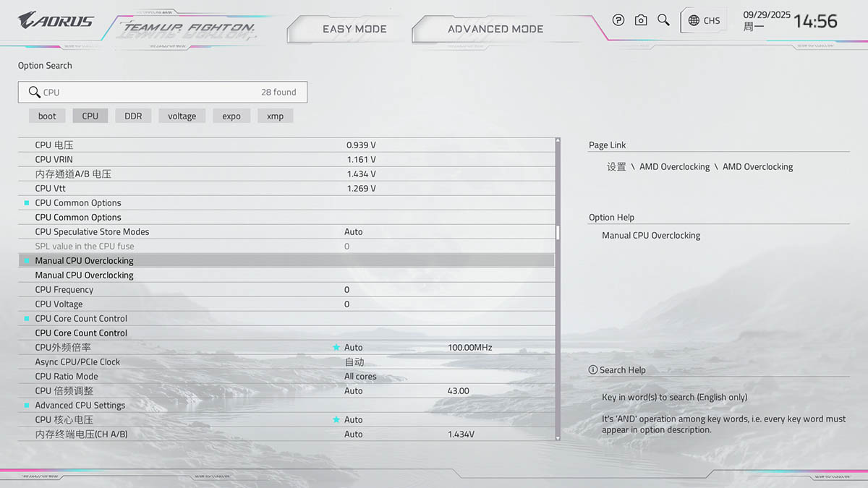
Task: Toggle the expo search filter
Action: coord(231,116)
